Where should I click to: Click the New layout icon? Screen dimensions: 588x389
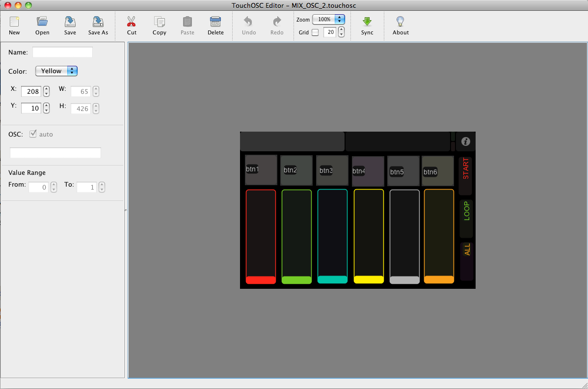pos(14,22)
